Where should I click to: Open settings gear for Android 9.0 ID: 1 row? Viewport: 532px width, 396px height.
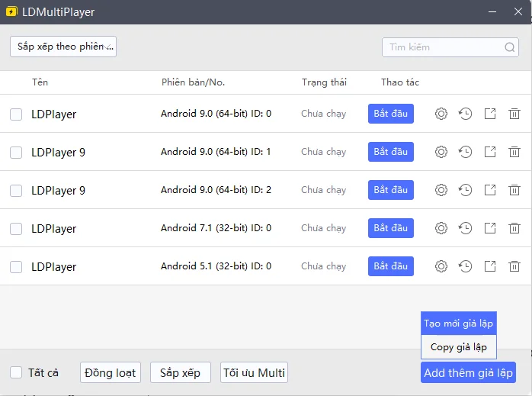[x=441, y=152]
